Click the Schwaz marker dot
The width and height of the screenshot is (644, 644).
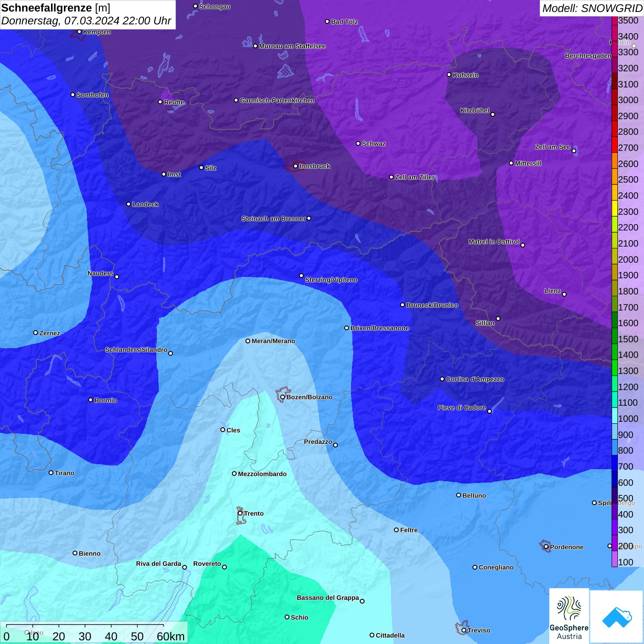tap(358, 144)
